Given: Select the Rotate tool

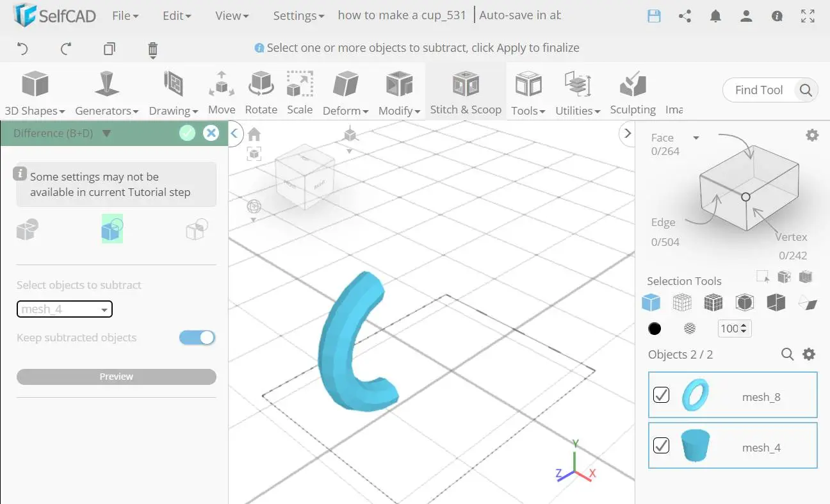Looking at the screenshot, I should point(261,93).
